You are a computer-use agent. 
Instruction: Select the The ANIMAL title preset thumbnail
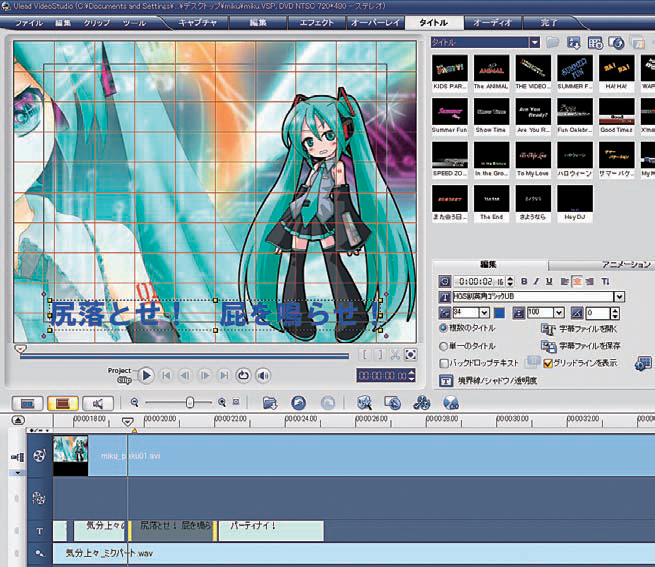491,68
